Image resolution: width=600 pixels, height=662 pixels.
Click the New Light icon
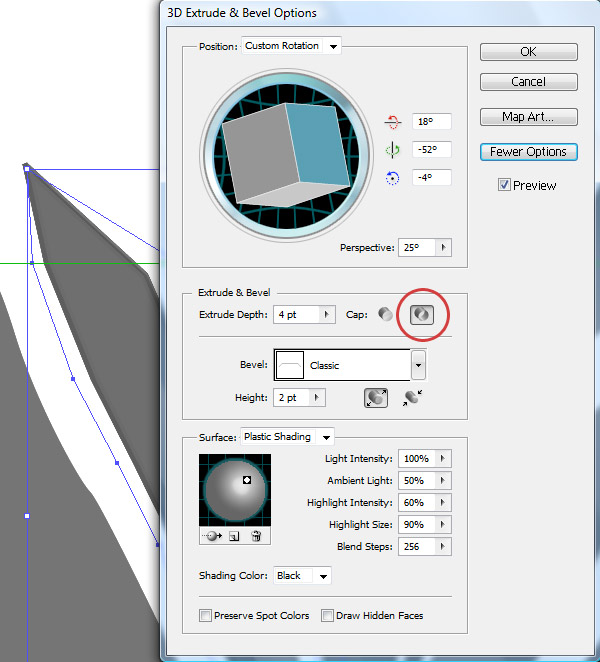pos(233,536)
